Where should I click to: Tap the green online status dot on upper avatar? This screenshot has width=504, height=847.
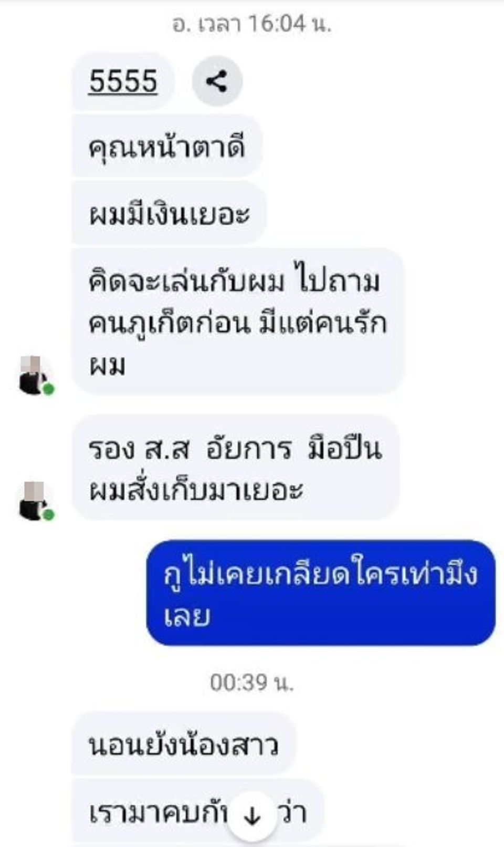coord(48,389)
